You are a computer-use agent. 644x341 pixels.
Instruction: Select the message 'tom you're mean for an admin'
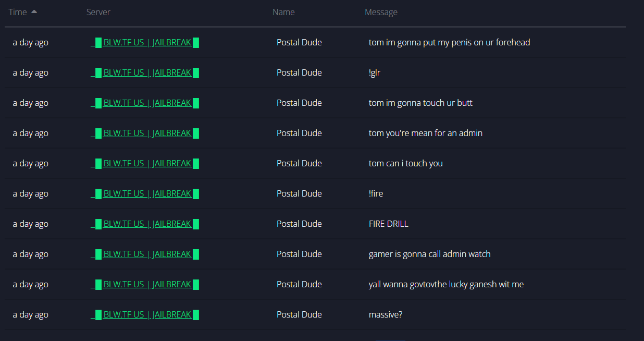tap(426, 133)
